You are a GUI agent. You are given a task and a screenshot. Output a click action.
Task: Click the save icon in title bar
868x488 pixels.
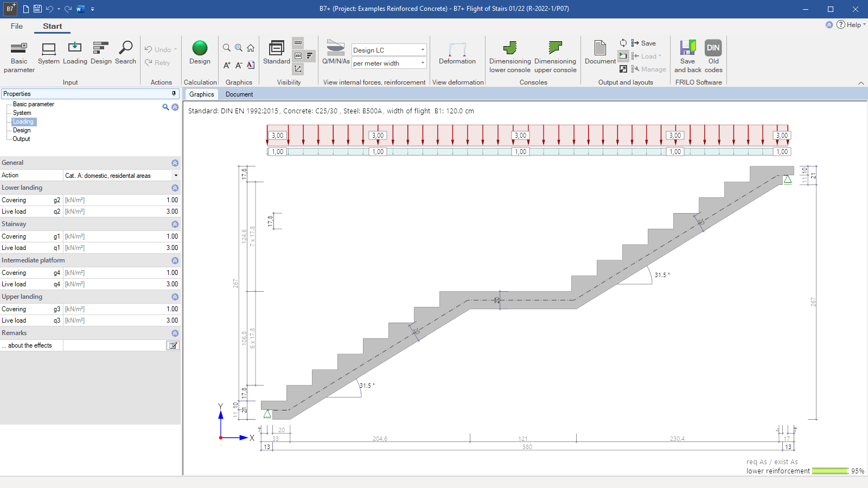click(x=37, y=9)
